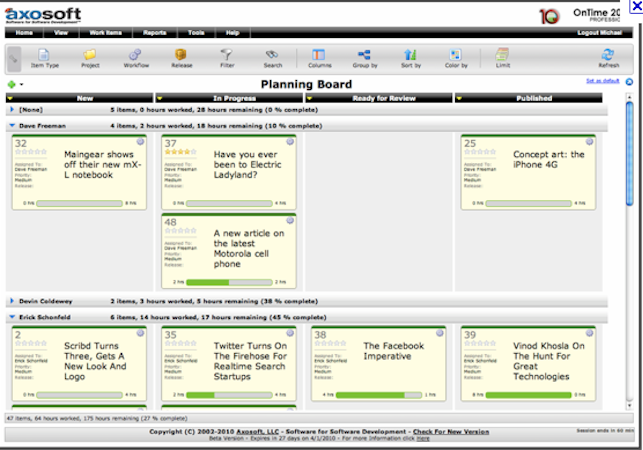
Task: Click the circle icon on card 48
Action: pyautogui.click(x=290, y=221)
